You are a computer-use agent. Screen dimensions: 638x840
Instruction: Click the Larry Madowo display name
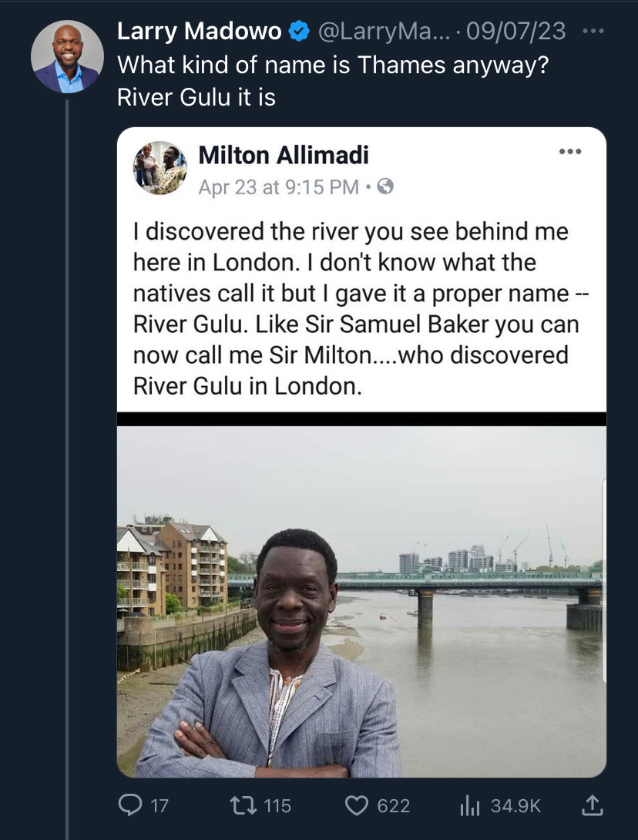(199, 32)
